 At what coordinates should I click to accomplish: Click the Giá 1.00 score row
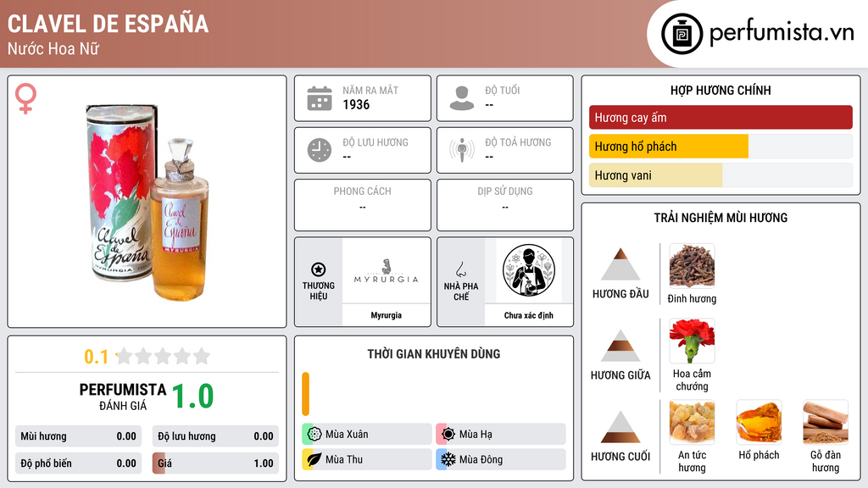[215, 463]
